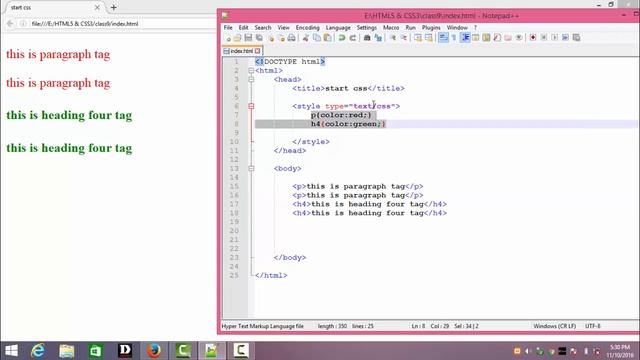The height and width of the screenshot is (360, 640).
Task: Open the Windows Store taskbar icon
Action: pos(96,351)
